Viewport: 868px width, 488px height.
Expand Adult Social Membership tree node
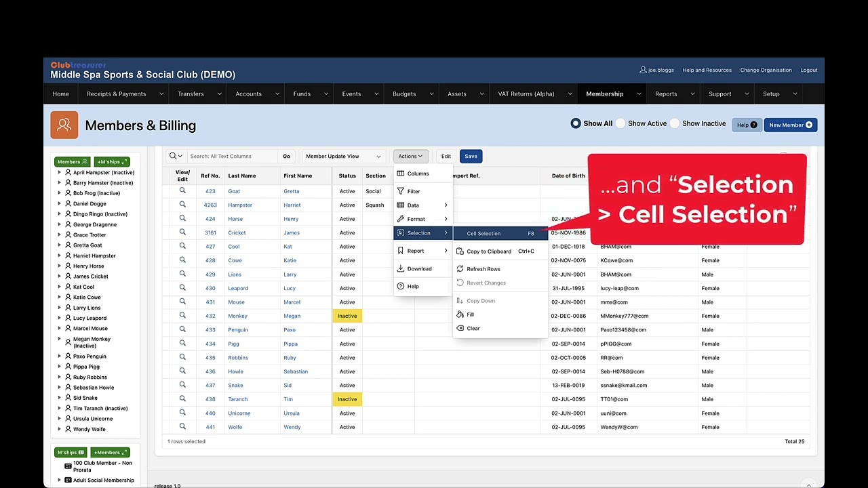click(59, 480)
